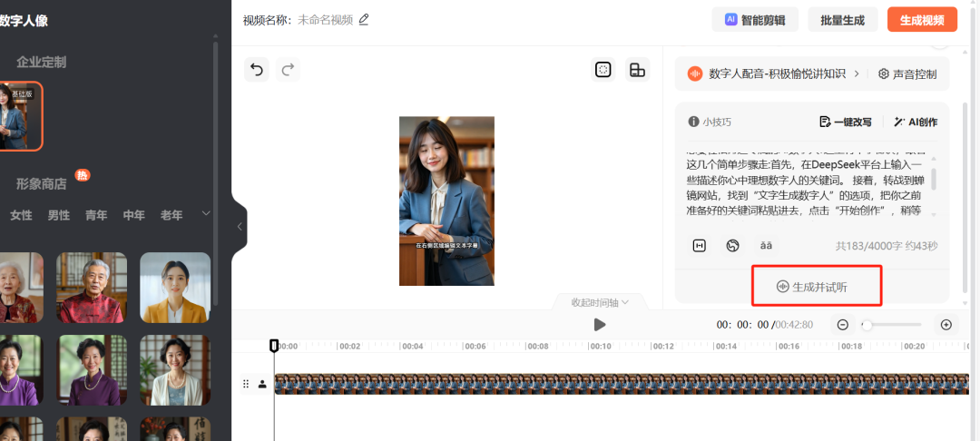Click the 00:10 mark on timeline ruler
The image size is (980, 441).
[x=600, y=346]
